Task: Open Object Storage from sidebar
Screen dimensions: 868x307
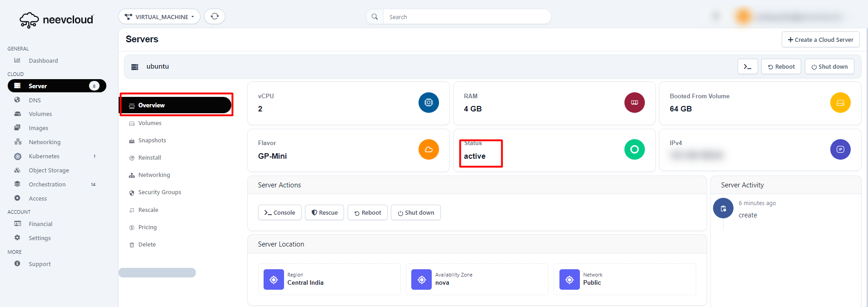Action: (x=49, y=171)
